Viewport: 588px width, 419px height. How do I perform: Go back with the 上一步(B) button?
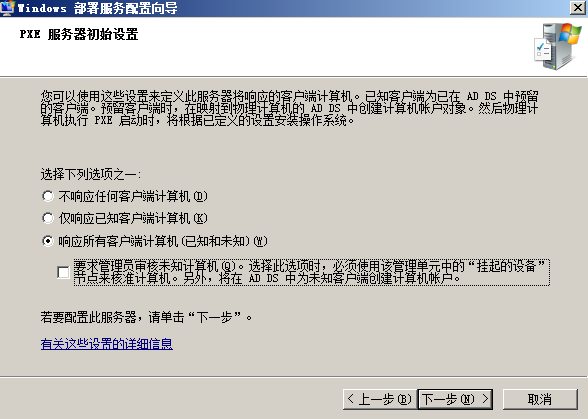(380, 399)
